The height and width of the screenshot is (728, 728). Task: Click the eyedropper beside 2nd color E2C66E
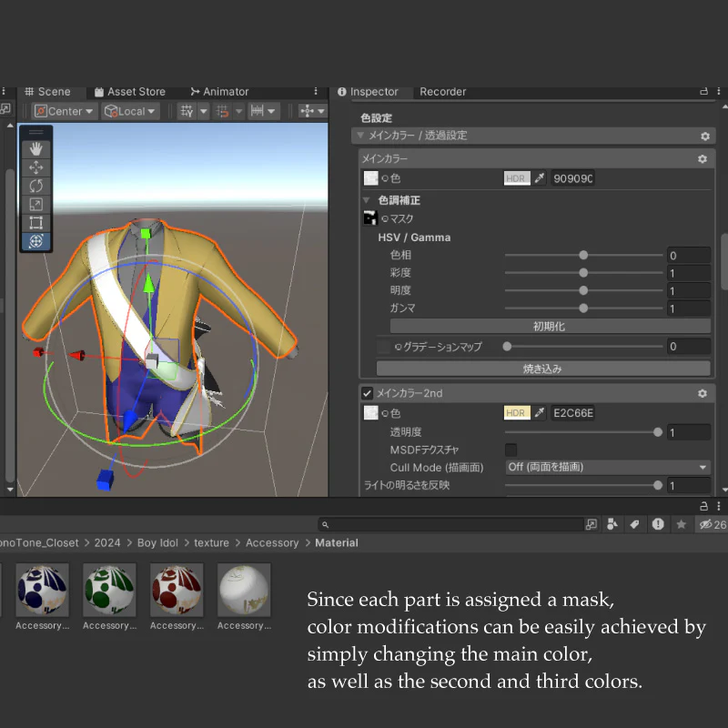click(x=539, y=413)
